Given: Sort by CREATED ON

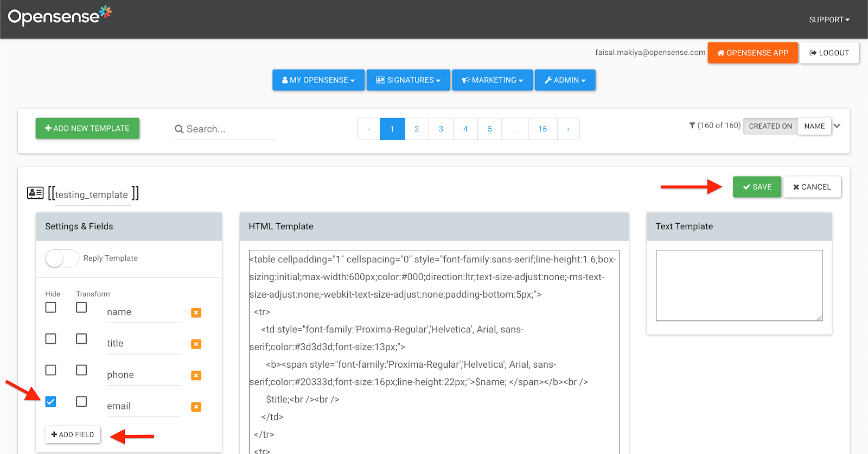Looking at the screenshot, I should pyautogui.click(x=770, y=126).
